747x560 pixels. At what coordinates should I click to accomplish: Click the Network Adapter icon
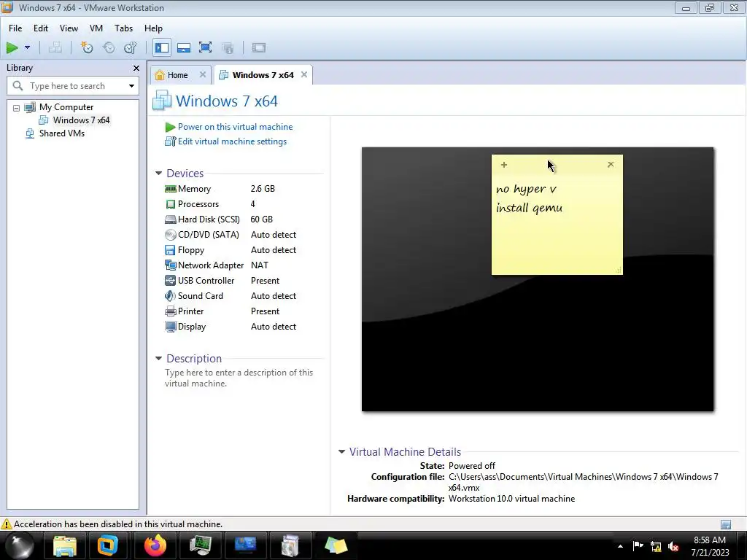(170, 265)
